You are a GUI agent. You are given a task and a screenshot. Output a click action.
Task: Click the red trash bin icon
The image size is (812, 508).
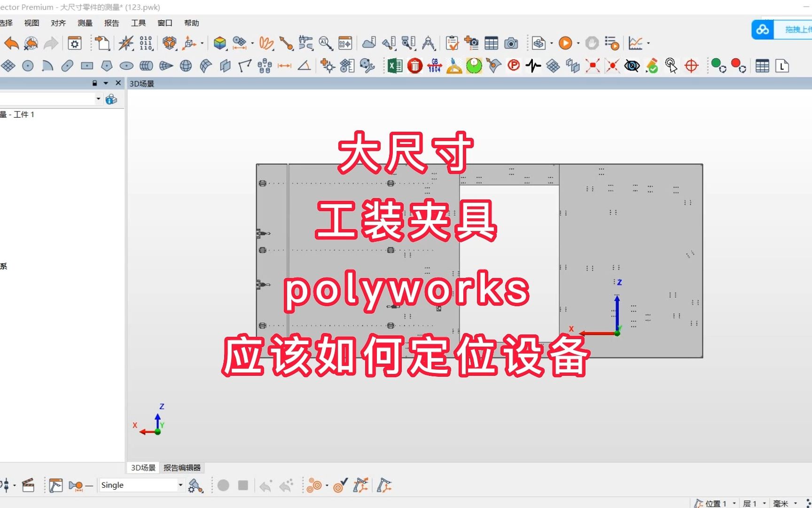415,66
